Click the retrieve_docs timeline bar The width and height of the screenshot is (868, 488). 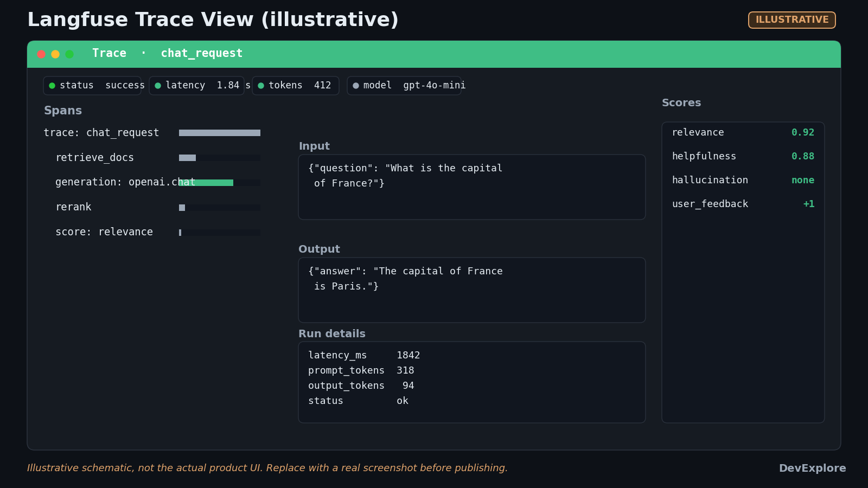tap(187, 158)
